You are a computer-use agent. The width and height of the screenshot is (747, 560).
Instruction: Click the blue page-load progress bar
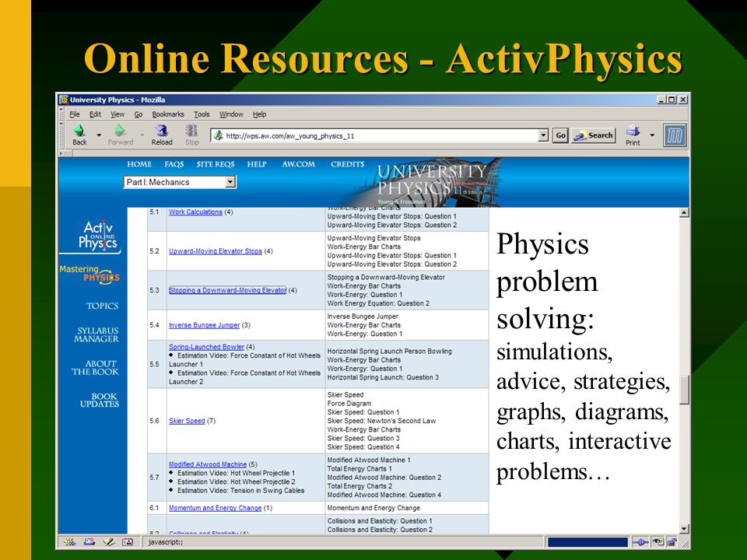pos(588,542)
